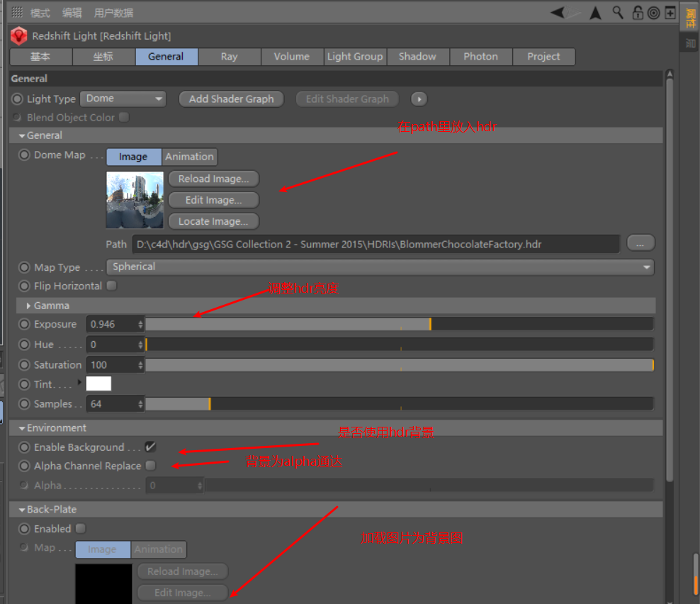The height and width of the screenshot is (604, 700).
Task: Click the shader graph arrow button
Action: coord(419,99)
